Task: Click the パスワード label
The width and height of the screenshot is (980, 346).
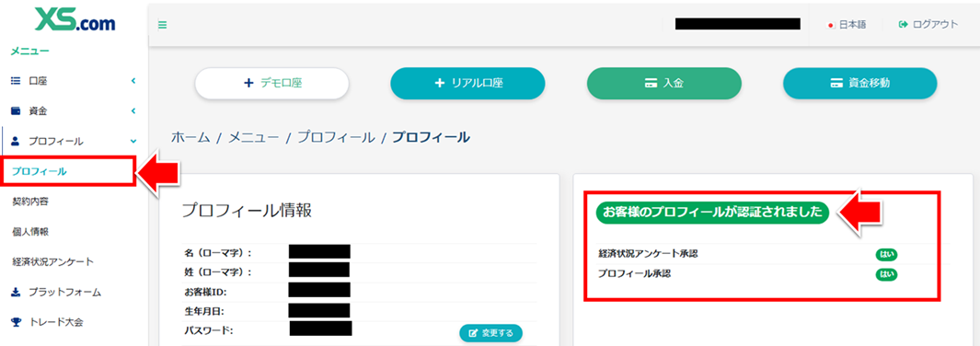Action: click(x=208, y=330)
